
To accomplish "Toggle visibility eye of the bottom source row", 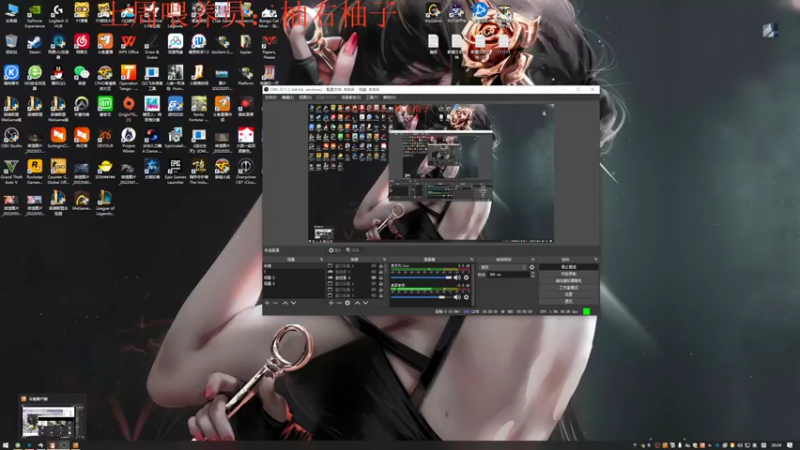I will 373,295.
